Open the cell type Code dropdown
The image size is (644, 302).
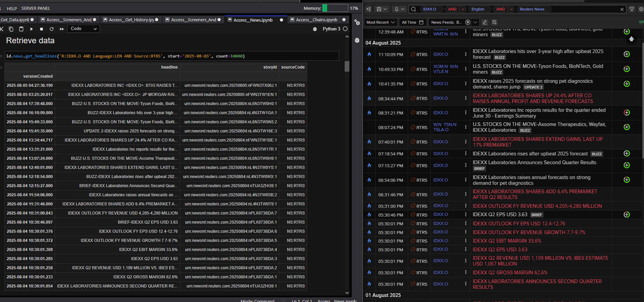84,29
